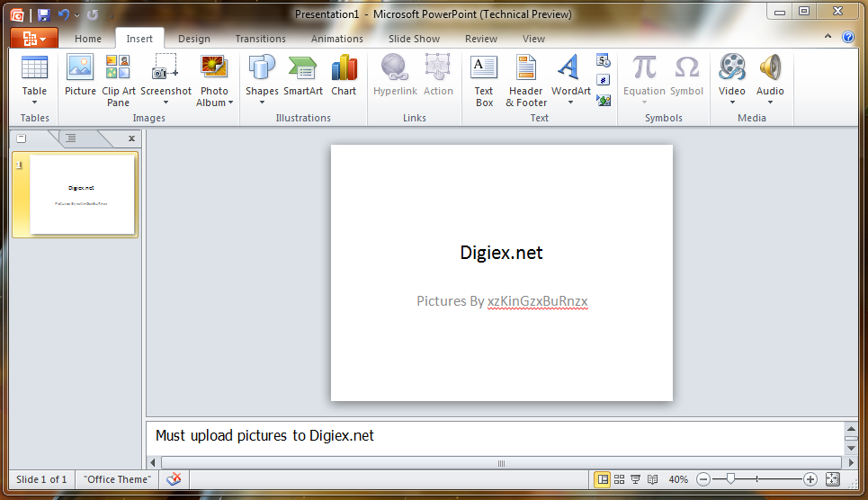Click the notes text field
The image size is (868, 500).
click(x=495, y=437)
